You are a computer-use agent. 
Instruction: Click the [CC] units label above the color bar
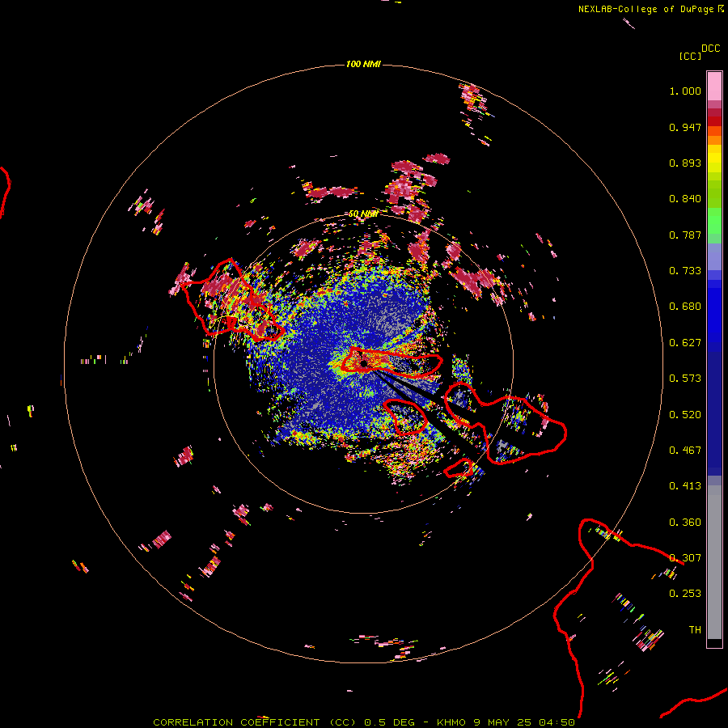pyautogui.click(x=690, y=56)
